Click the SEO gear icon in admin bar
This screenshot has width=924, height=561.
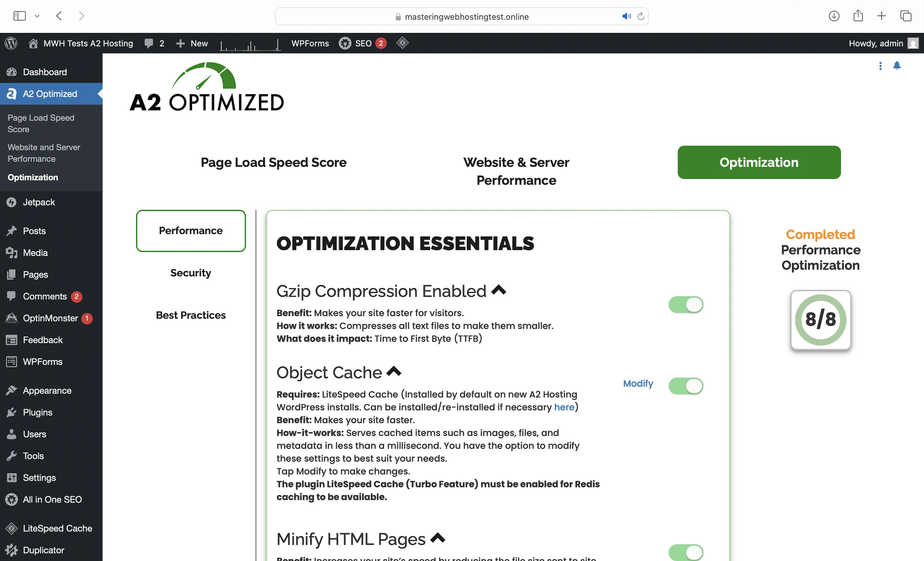345,43
